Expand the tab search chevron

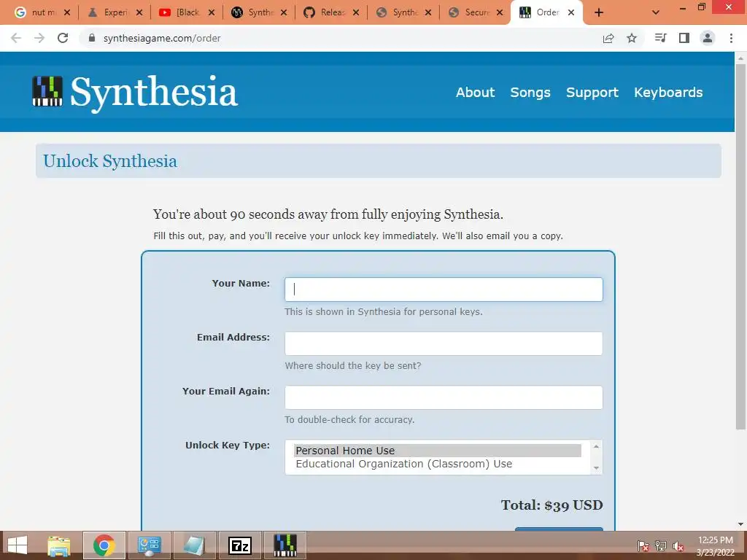point(656,13)
